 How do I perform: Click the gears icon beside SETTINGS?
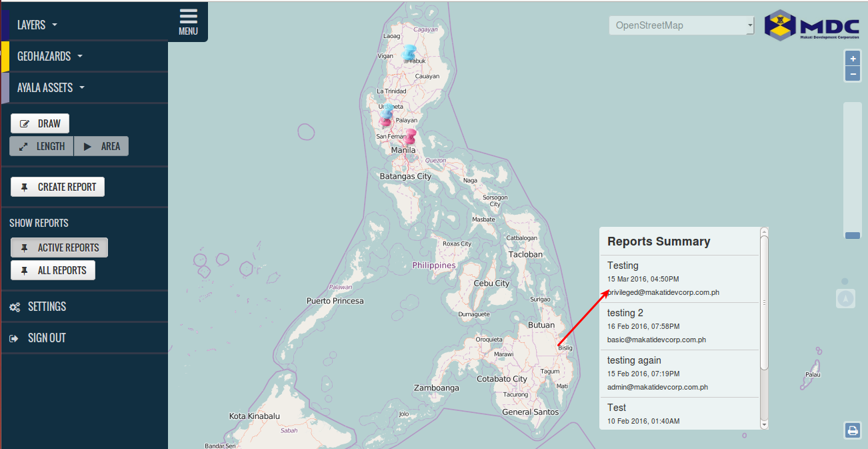point(15,307)
